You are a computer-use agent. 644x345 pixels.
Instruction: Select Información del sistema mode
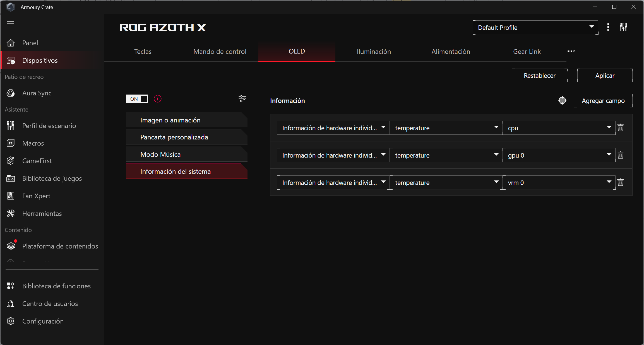[x=187, y=171]
